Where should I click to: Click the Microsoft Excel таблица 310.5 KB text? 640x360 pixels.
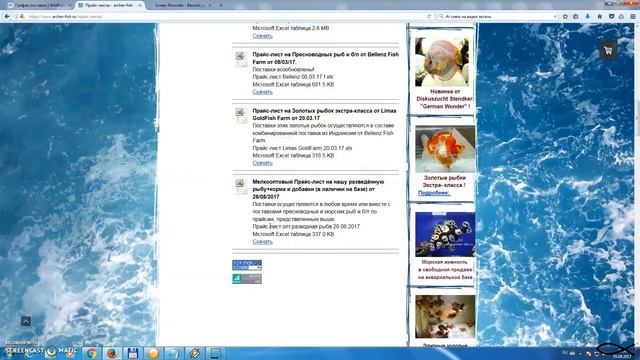pyautogui.click(x=293, y=156)
